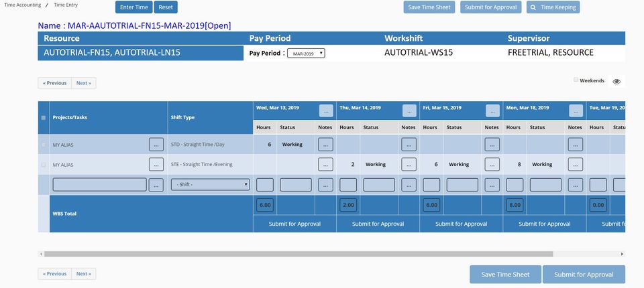
Task: Click the top Enter Time button
Action: 134,7
